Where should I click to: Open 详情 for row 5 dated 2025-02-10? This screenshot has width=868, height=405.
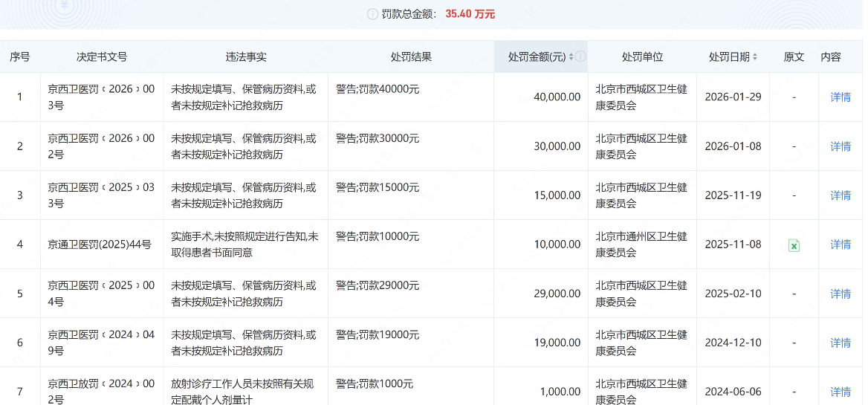(841, 294)
